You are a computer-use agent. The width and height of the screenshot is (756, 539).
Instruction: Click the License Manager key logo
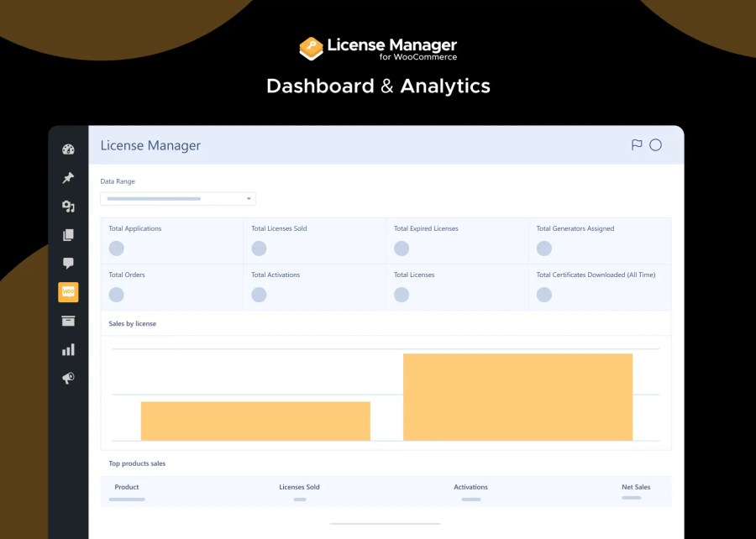coord(311,49)
